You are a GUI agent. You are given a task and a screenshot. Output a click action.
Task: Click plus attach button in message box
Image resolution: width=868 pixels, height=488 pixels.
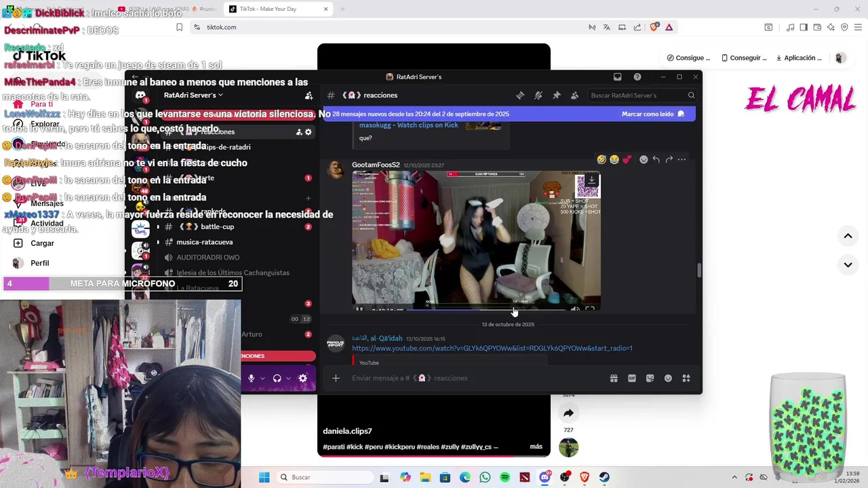coord(336,378)
